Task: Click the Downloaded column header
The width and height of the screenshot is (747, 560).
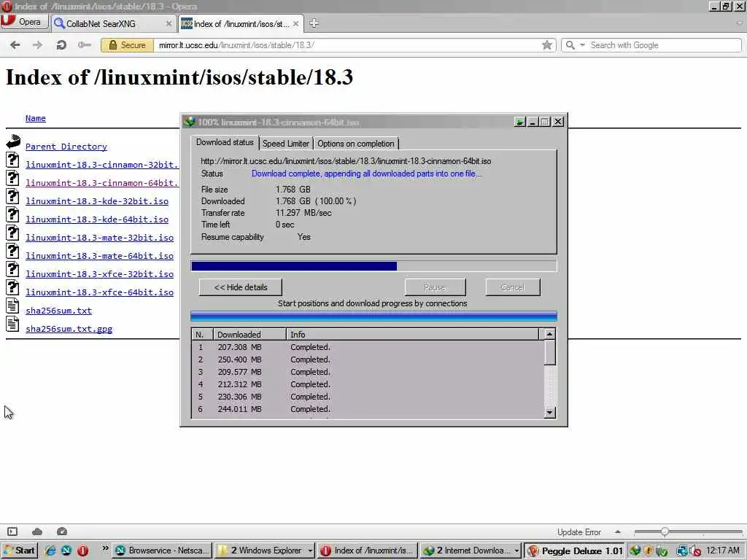Action: 249,334
